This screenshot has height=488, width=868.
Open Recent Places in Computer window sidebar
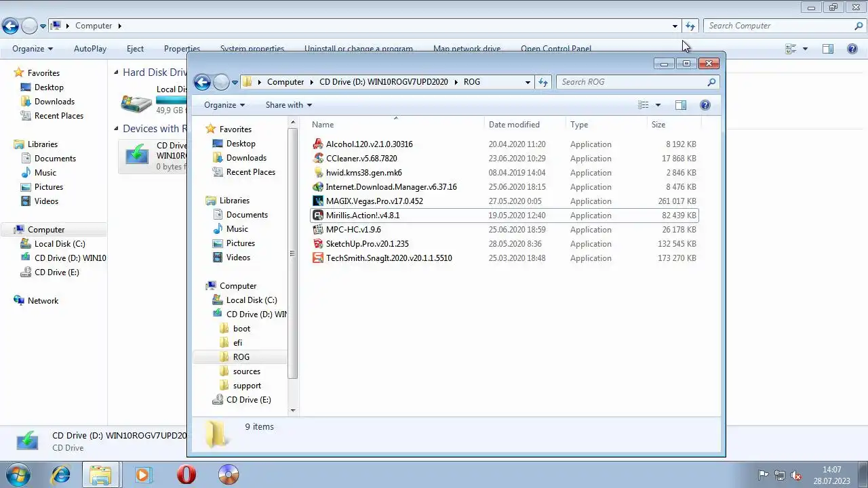tap(59, 116)
